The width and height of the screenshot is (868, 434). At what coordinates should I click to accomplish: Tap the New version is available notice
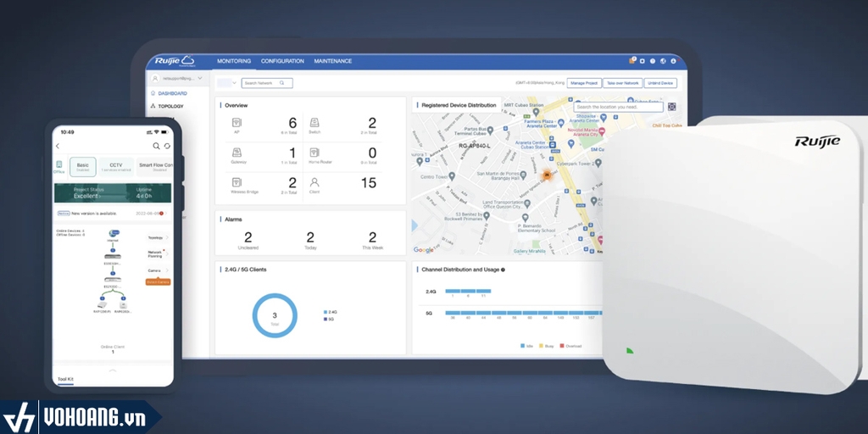111,213
